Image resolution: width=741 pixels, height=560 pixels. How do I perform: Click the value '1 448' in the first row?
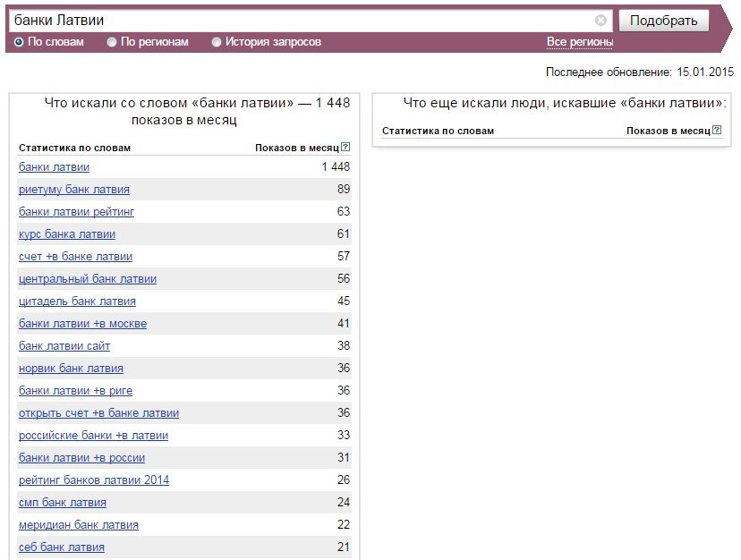[x=336, y=166]
